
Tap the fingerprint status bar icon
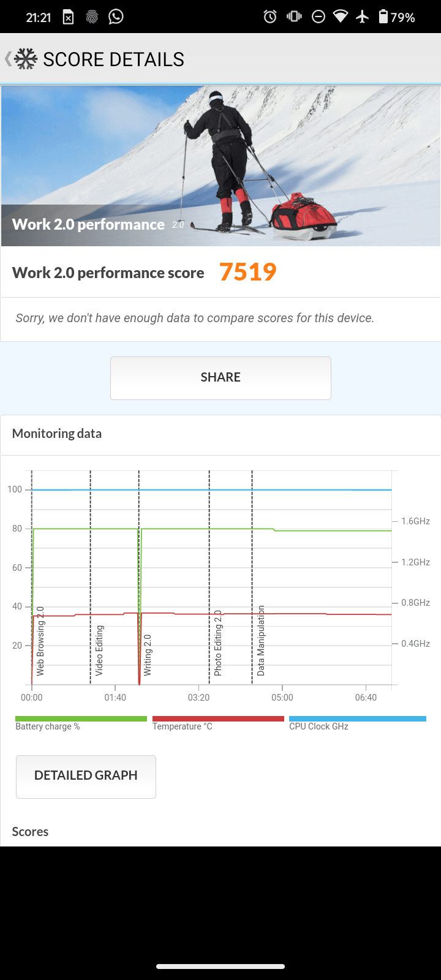click(92, 17)
